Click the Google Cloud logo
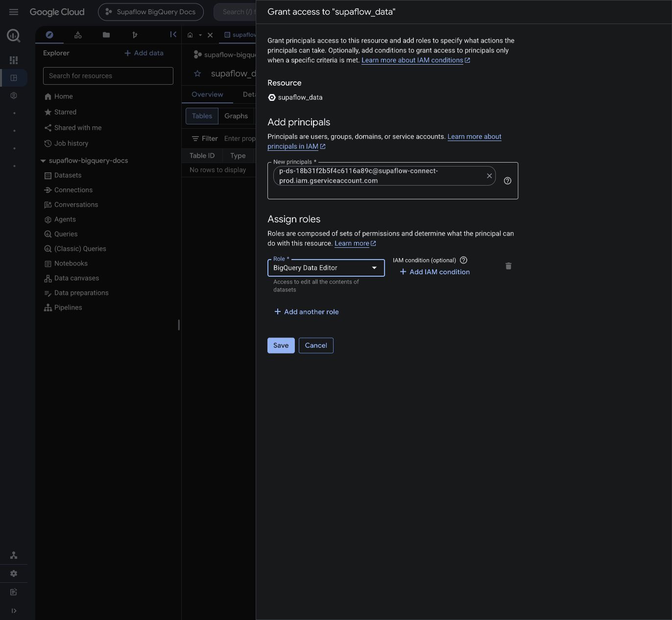The image size is (672, 620). (57, 12)
